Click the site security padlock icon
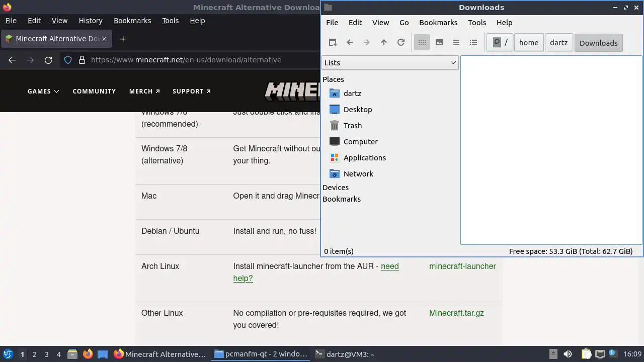The height and width of the screenshot is (362, 644). point(82,60)
